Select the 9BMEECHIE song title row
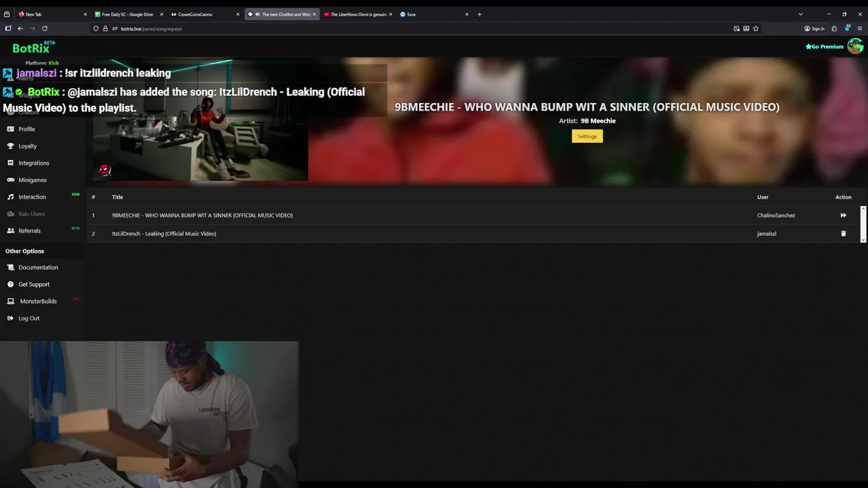This screenshot has height=488, width=868. 202,215
